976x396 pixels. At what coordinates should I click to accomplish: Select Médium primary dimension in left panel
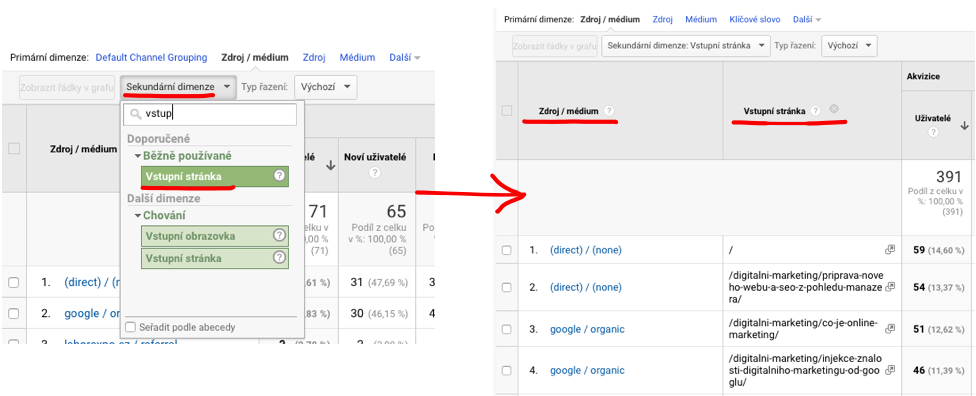pyautogui.click(x=357, y=58)
